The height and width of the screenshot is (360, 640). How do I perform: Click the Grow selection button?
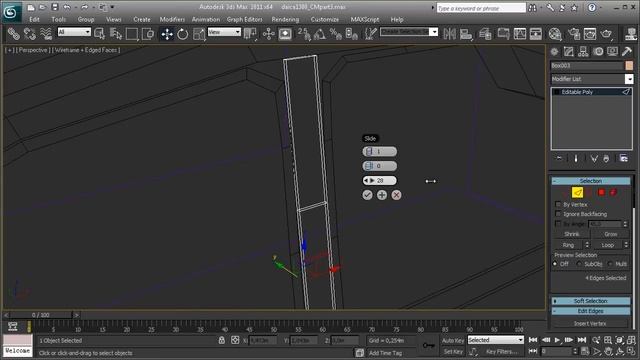click(611, 234)
